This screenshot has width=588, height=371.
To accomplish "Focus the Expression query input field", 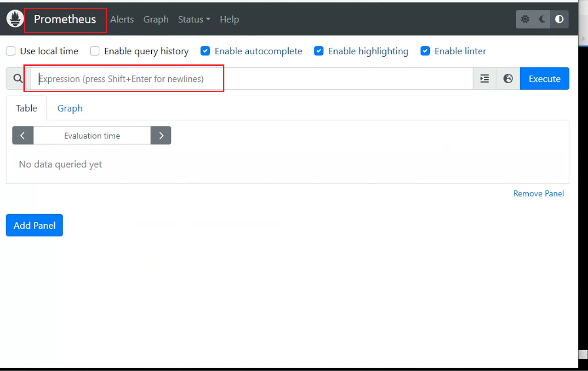I will [x=251, y=79].
